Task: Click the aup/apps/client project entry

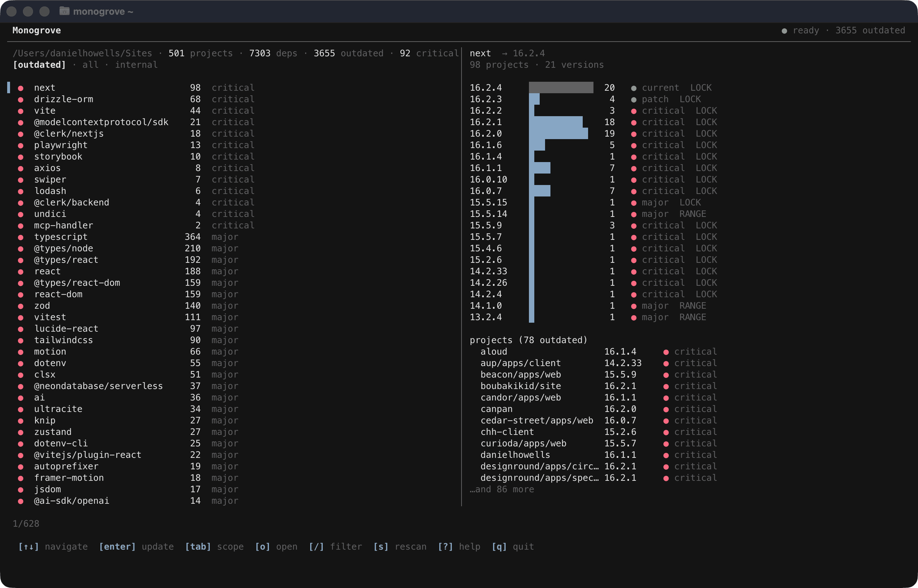Action: coord(520,363)
